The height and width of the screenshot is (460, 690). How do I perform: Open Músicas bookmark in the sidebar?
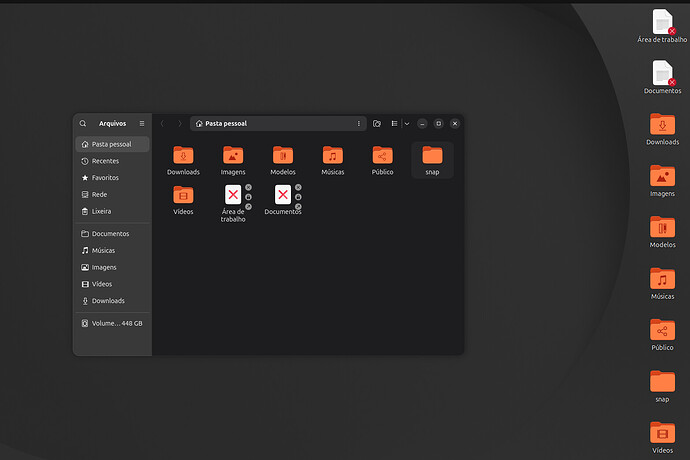click(x=113, y=250)
